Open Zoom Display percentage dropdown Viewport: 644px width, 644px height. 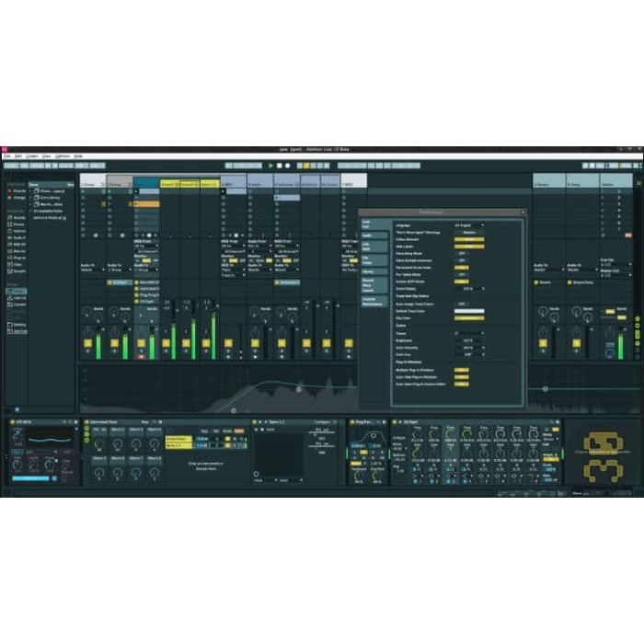point(469,289)
